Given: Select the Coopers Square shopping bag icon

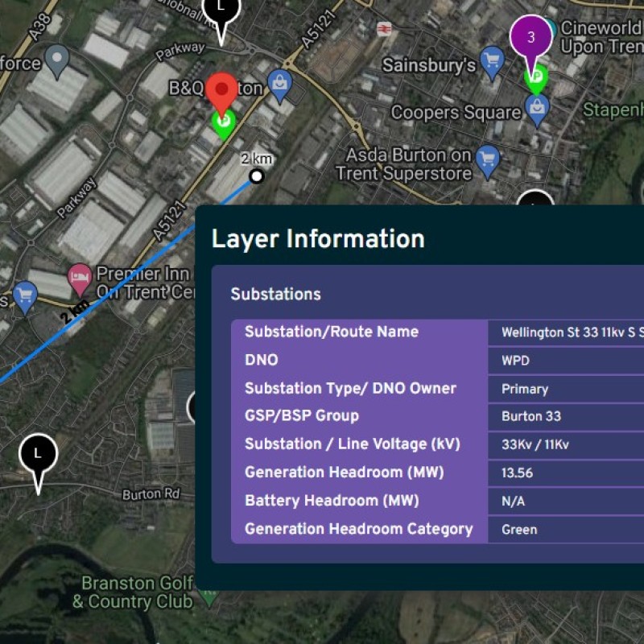Looking at the screenshot, I should [x=537, y=106].
